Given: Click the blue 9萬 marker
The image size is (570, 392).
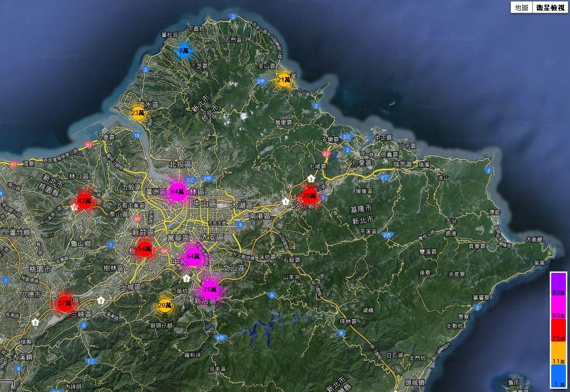Looking at the screenshot, I should point(184,50).
